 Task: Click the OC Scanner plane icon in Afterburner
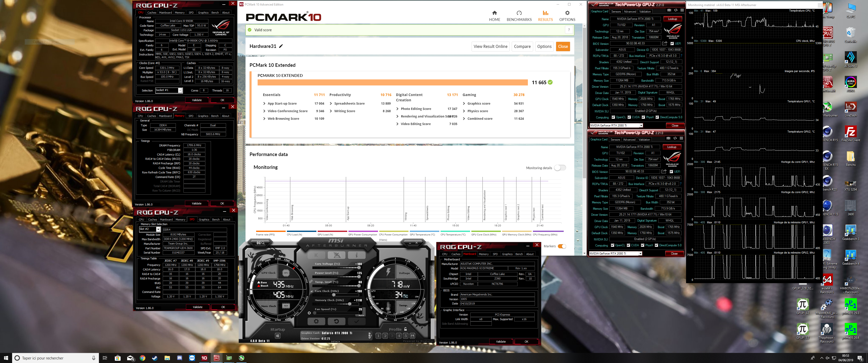[x=336, y=255]
